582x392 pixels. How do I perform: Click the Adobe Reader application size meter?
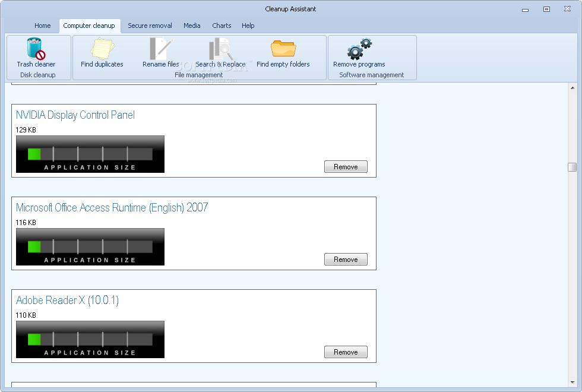tap(90, 339)
